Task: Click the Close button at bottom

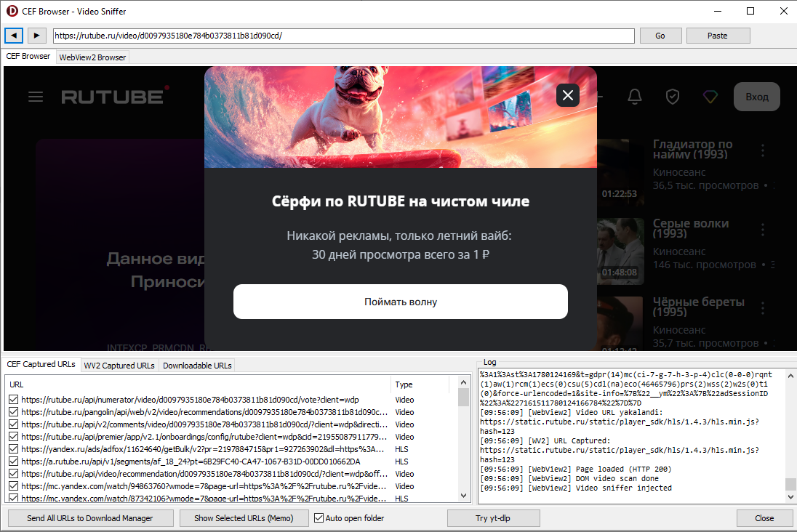Action: pos(764,518)
